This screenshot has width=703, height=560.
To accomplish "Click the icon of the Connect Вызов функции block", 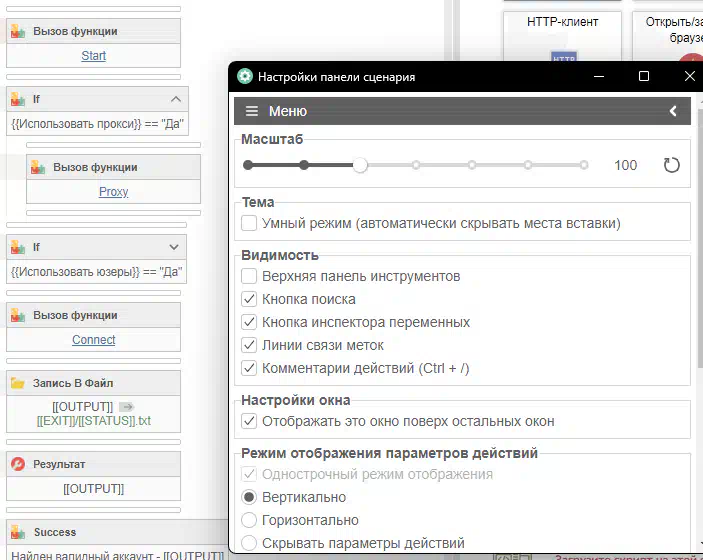I will 18,315.
